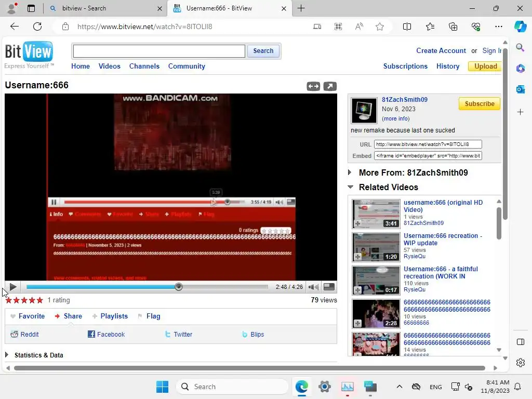Select the video URL field
Viewport: 532px width, 399px height.
pyautogui.click(x=428, y=144)
